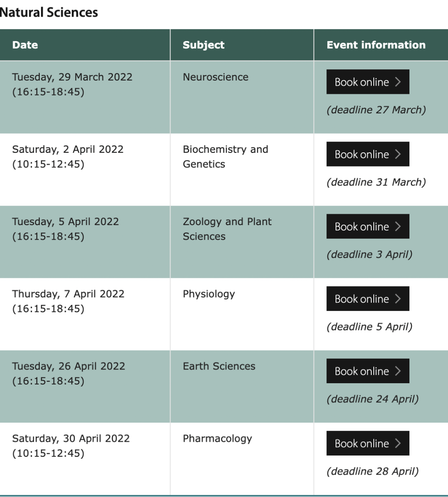The width and height of the screenshot is (448, 497).
Task: Click chevron arrow for Zoology and Plant Sciences booking
Action: click(x=398, y=227)
